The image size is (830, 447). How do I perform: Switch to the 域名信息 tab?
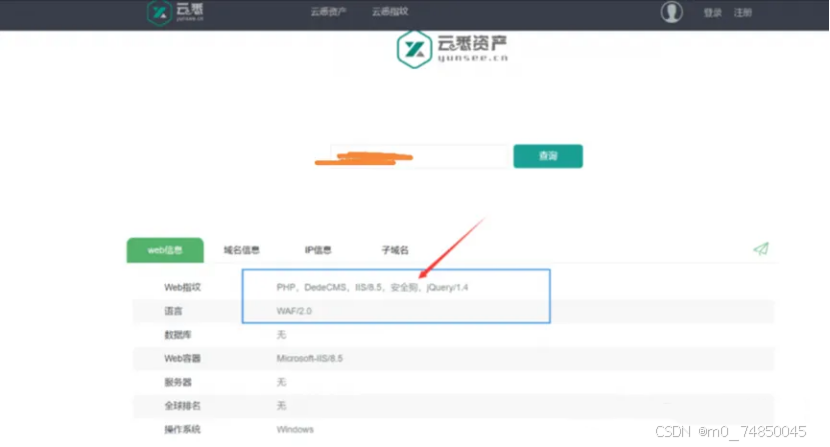click(241, 250)
